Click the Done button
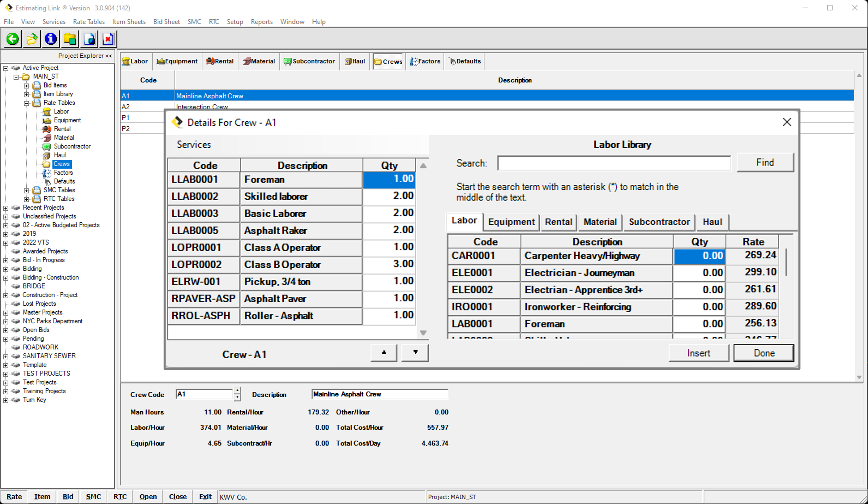 tap(764, 353)
